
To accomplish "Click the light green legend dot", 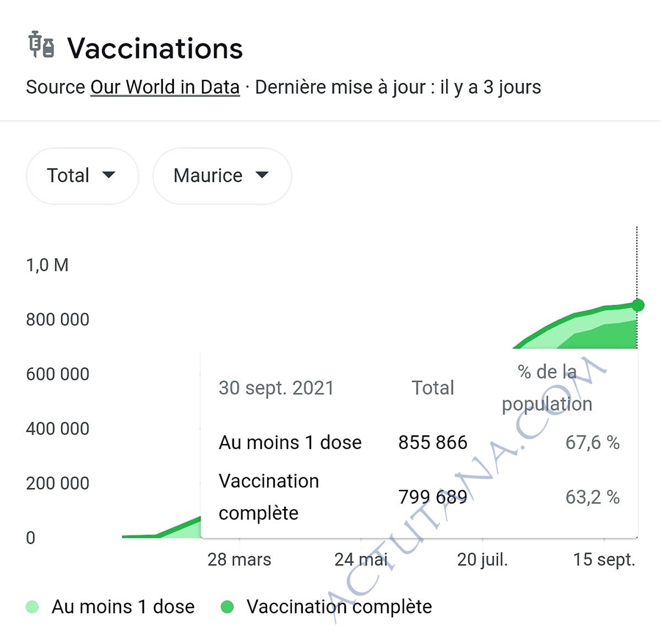I will (32, 607).
